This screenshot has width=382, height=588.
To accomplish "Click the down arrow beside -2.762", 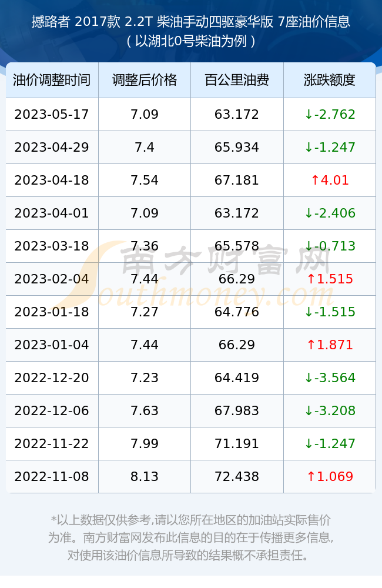I will (309, 115).
